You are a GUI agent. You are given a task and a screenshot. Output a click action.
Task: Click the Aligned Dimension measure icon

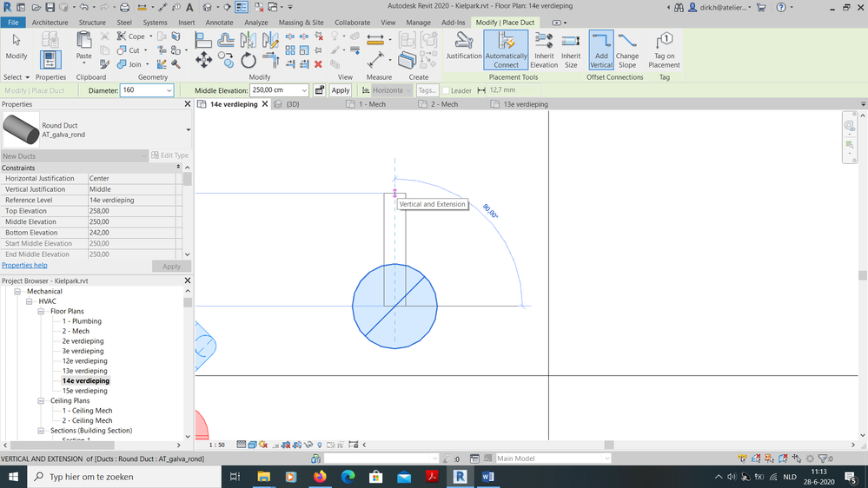(x=375, y=40)
